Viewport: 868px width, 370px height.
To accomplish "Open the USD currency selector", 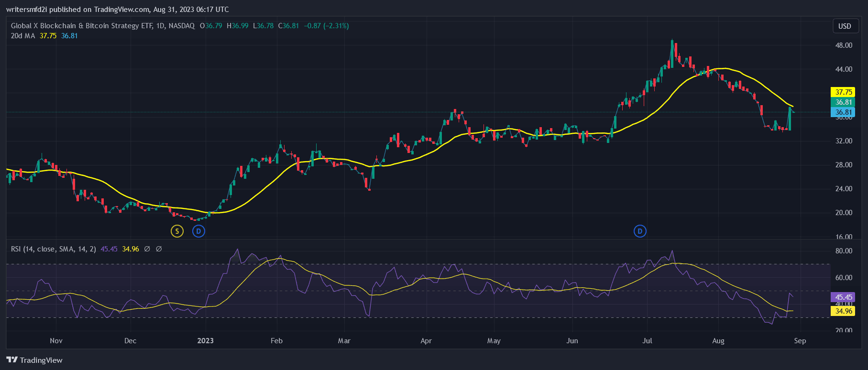I will [x=845, y=26].
